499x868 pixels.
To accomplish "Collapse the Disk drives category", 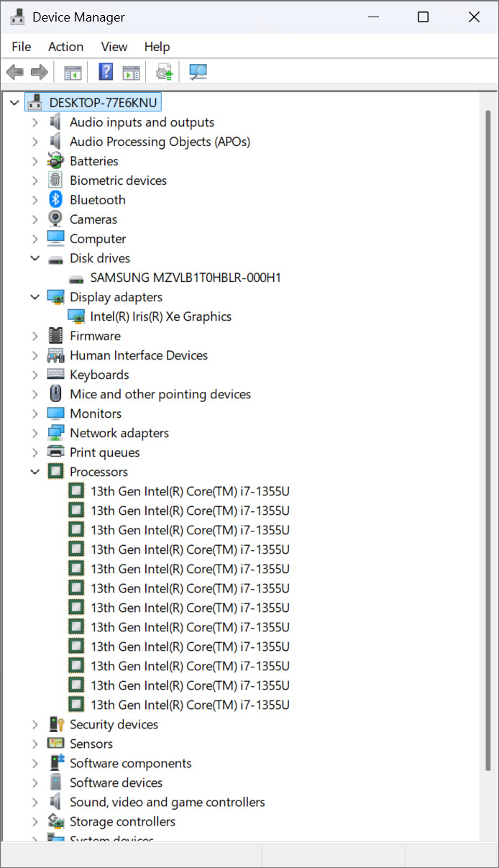I will (35, 258).
